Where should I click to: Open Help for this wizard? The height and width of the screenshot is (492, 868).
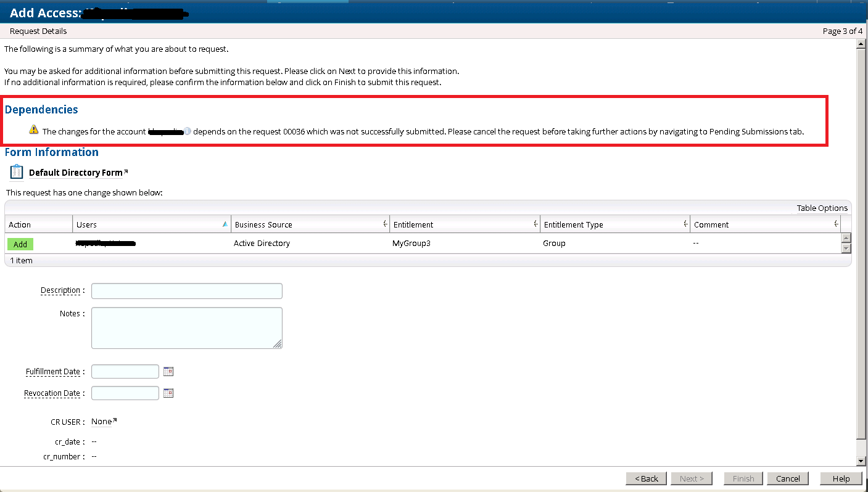[841, 478]
